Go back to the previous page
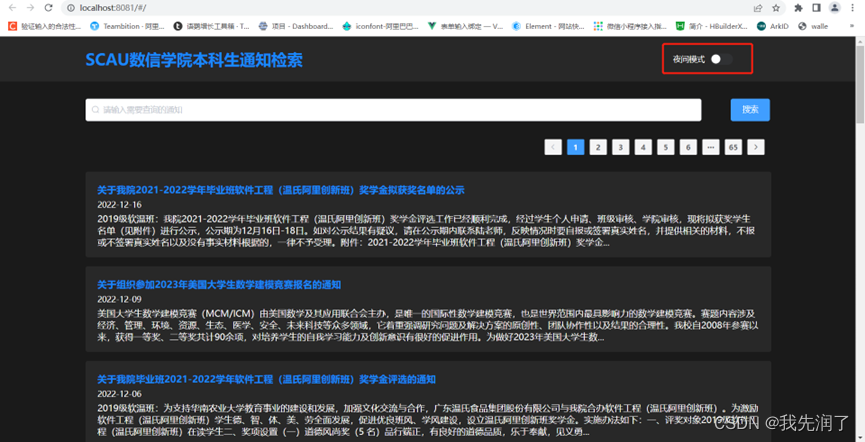Image resolution: width=865 pixels, height=442 pixels. coord(12,8)
